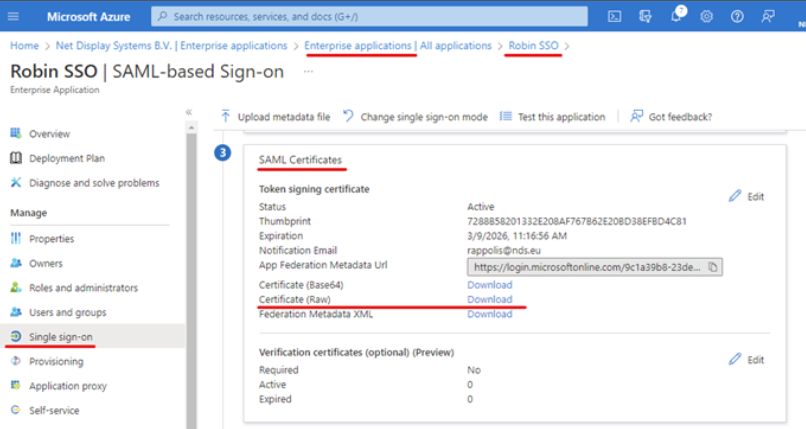Open the Directories and subscriptions filter icon

tap(645, 16)
